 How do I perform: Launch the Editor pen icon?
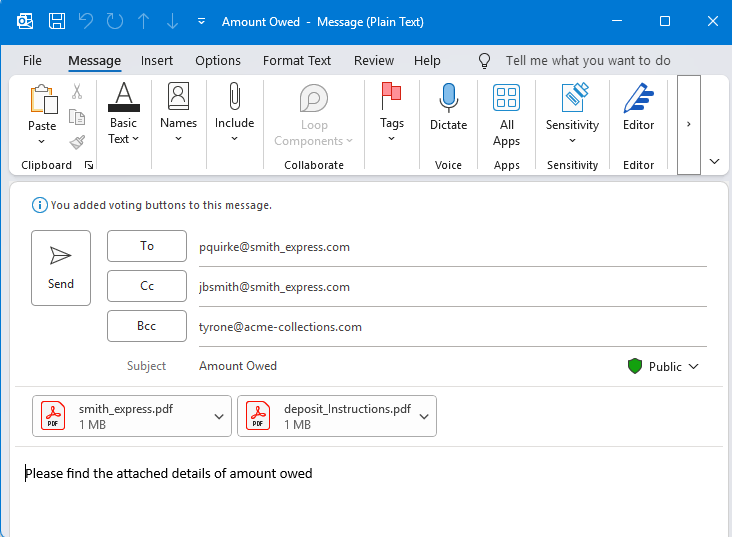tap(638, 98)
